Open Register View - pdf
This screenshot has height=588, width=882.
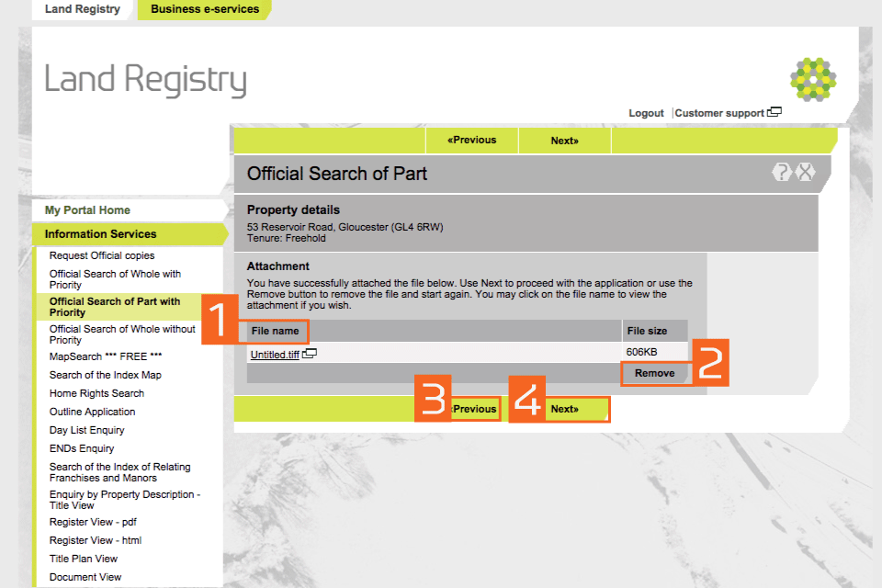tap(93, 522)
